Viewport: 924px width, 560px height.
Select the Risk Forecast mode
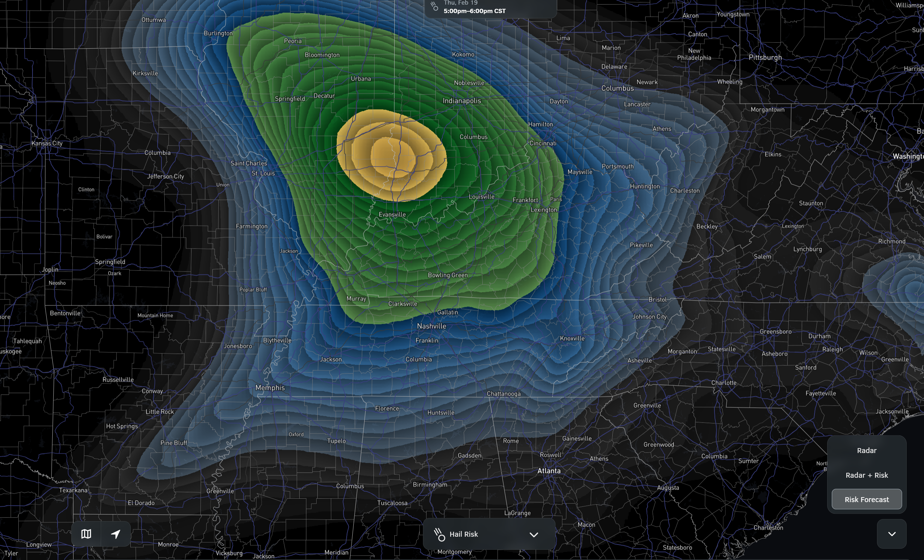click(x=866, y=499)
